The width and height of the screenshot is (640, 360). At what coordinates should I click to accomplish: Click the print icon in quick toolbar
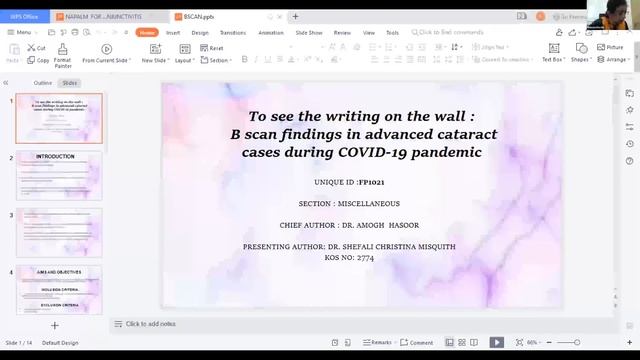click(x=75, y=32)
